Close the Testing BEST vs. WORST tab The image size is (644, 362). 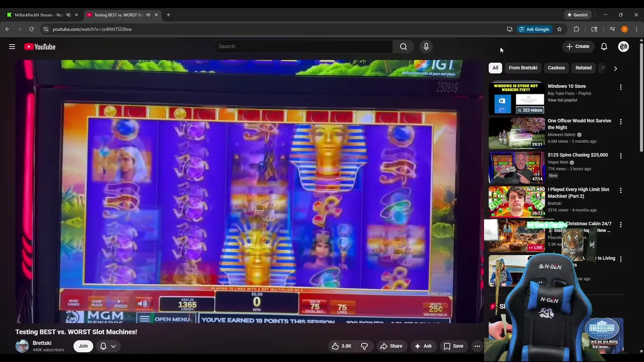click(156, 15)
